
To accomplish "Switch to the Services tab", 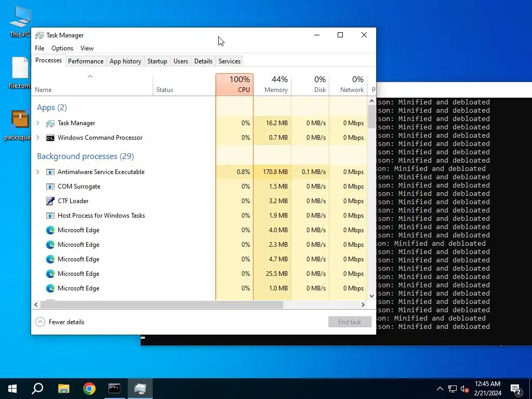I will tap(229, 61).
